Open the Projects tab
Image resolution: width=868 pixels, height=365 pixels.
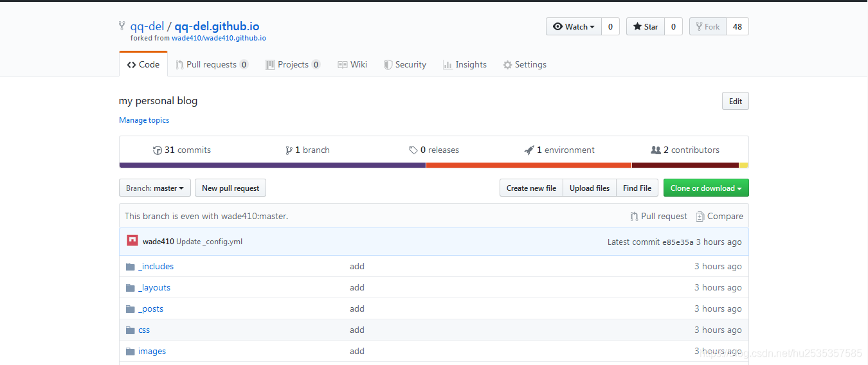[293, 64]
